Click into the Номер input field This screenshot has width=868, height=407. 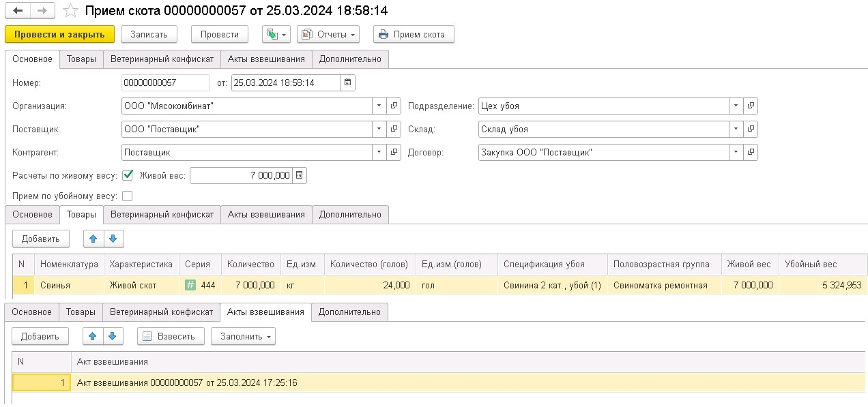(166, 82)
